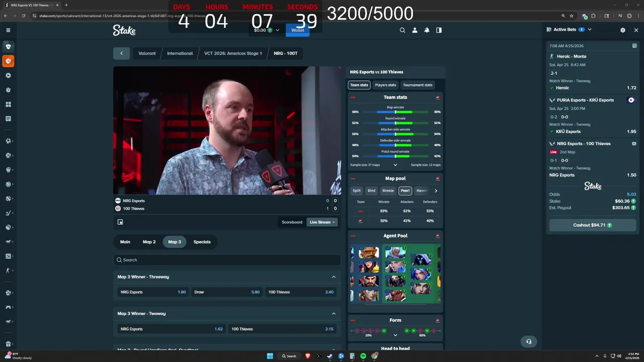The image size is (644, 362).
Task: Show next maps in the map pool
Action: point(436,191)
